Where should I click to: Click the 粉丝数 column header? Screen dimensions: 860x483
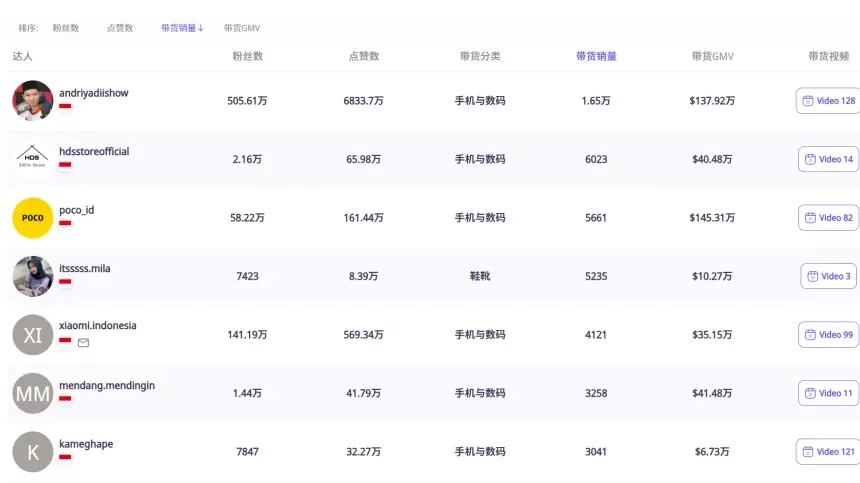(x=247, y=56)
